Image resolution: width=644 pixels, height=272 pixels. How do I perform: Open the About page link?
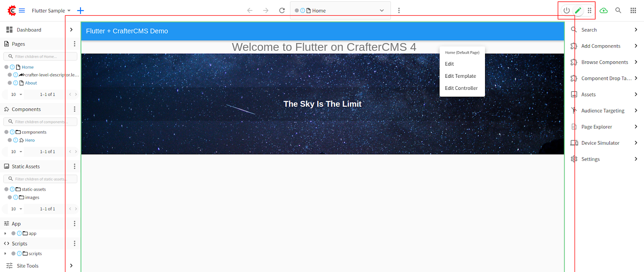click(x=31, y=83)
